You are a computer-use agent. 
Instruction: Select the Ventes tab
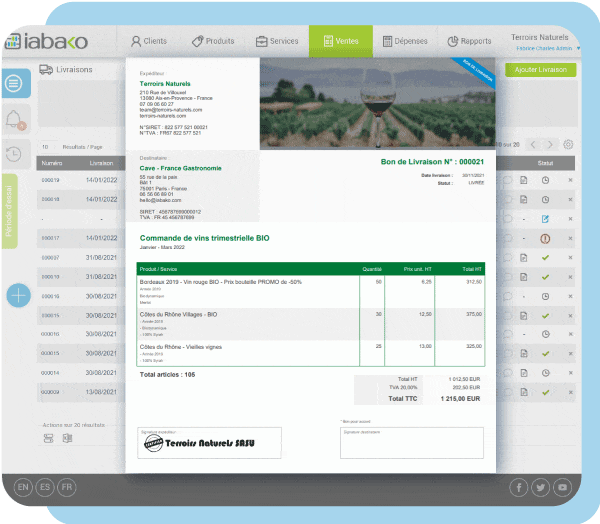(x=341, y=41)
